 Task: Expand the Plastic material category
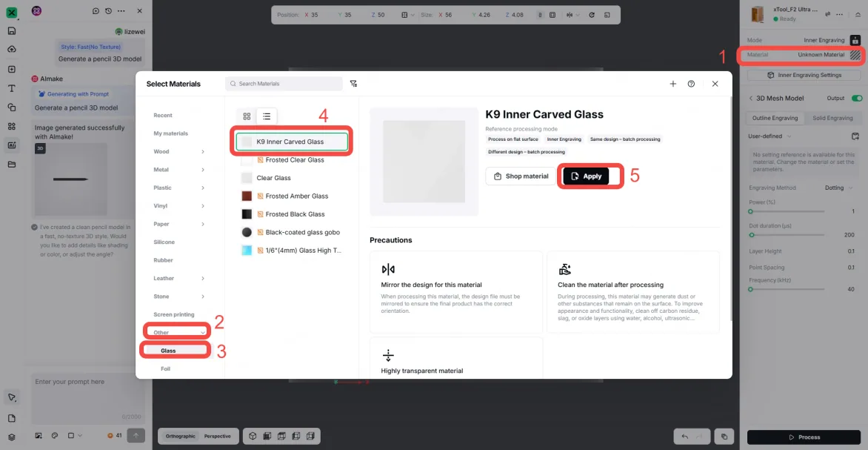(x=178, y=188)
